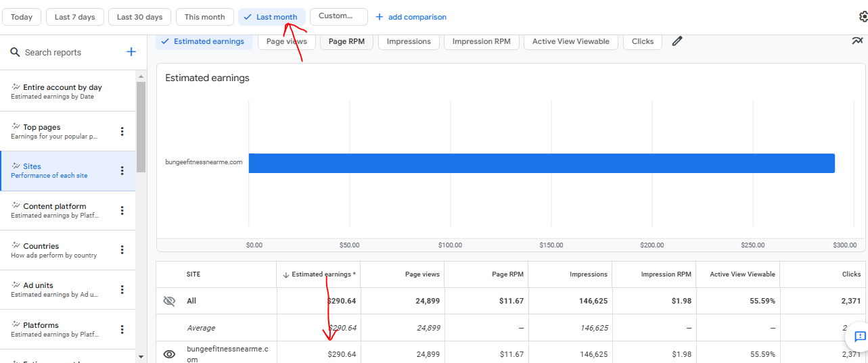This screenshot has height=363, width=868.
Task: Click sidebar scrollbar down arrow
Action: (x=141, y=356)
